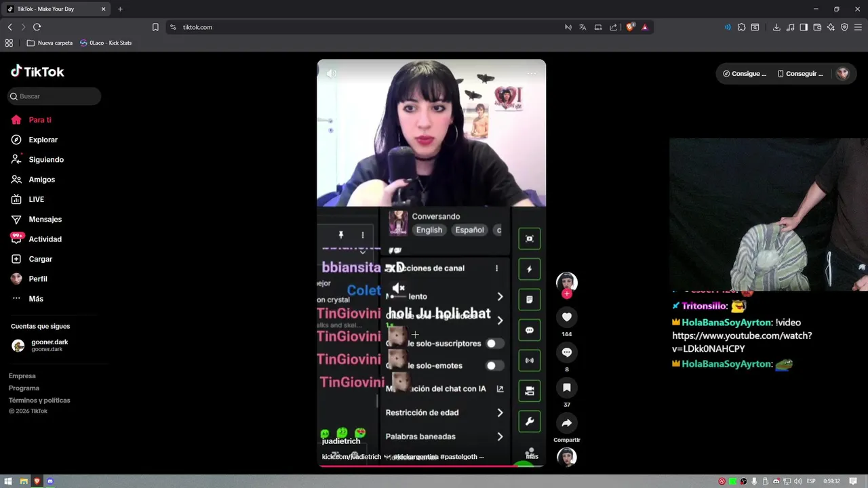Image resolution: width=868 pixels, height=488 pixels.
Task: Expand the caption with the más link
Action: pos(532,456)
